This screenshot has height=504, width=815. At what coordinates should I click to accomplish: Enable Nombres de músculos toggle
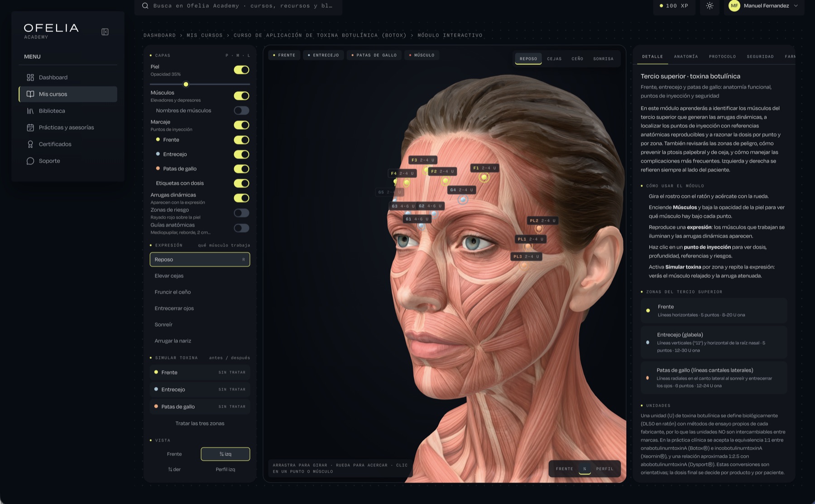coord(241,110)
